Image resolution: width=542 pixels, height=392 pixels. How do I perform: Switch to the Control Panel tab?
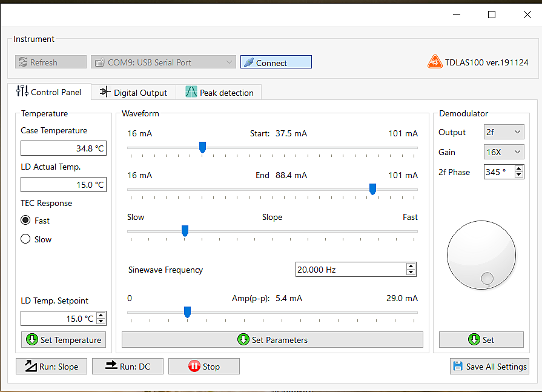[x=49, y=92]
